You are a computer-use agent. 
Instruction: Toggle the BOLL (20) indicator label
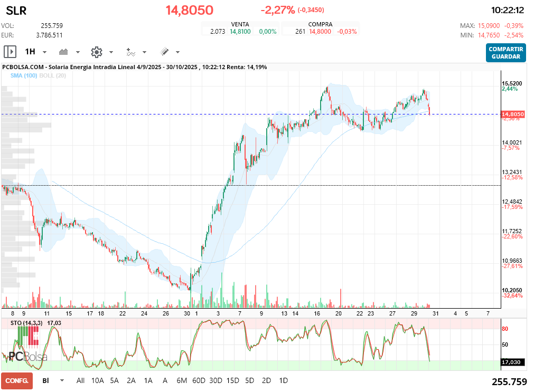click(52, 75)
